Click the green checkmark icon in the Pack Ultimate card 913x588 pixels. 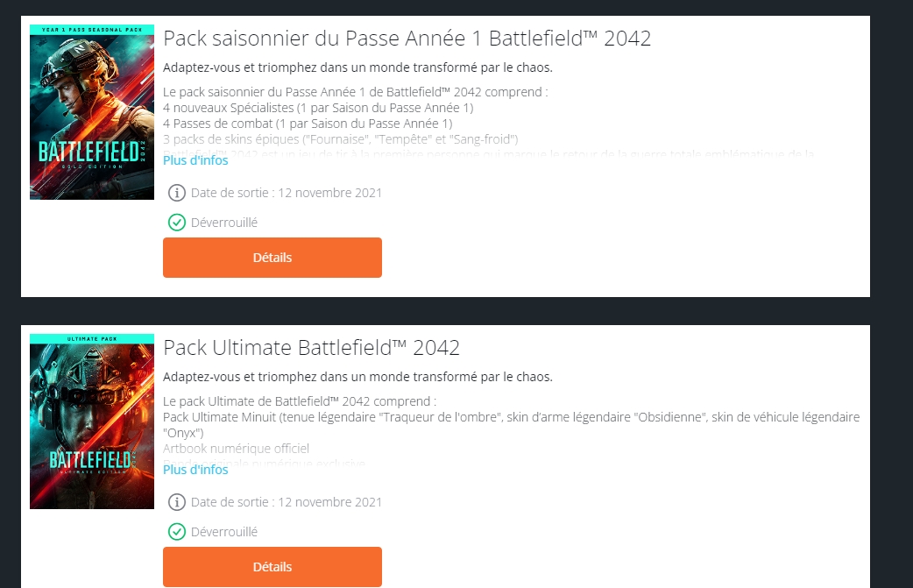coord(177,532)
